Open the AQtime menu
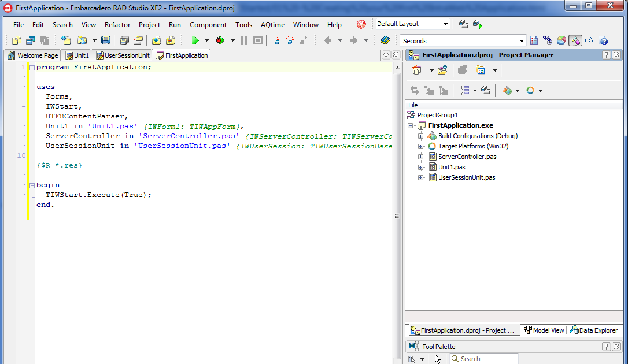This screenshot has height=364, width=628. 272,25
